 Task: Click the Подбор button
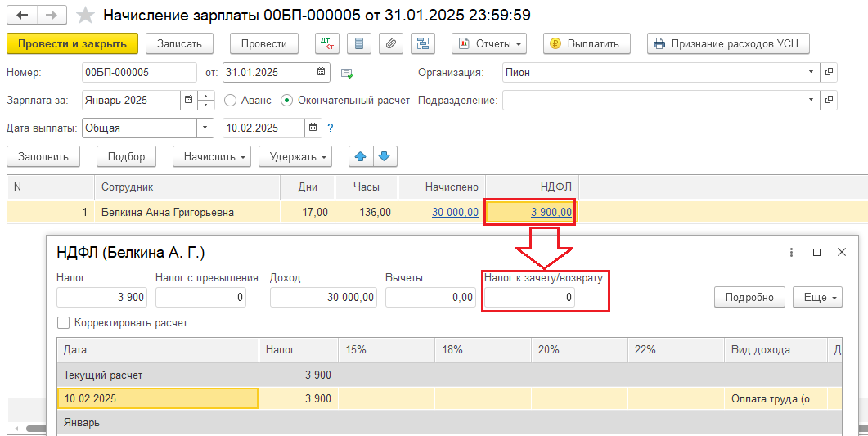(126, 156)
